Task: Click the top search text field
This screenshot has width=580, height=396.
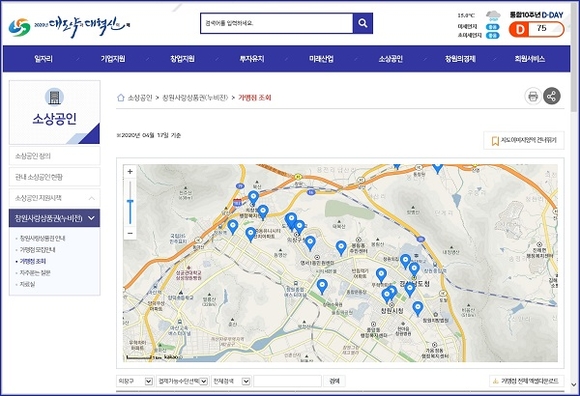Action: pyautogui.click(x=277, y=23)
